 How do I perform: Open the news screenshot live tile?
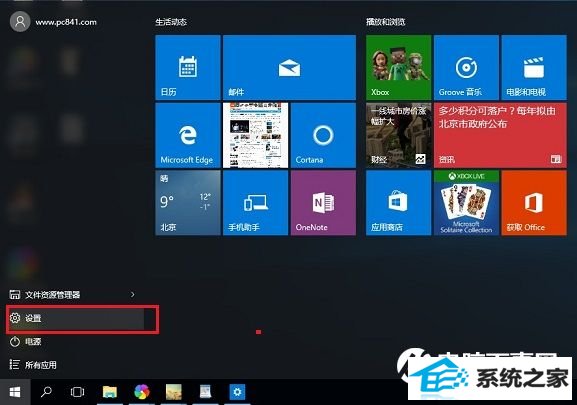(x=255, y=135)
